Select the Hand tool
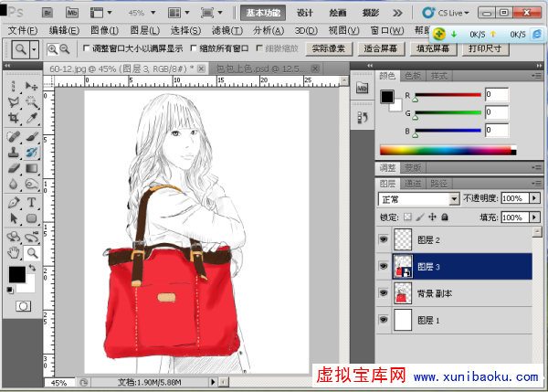548x392 pixels. coord(14,252)
